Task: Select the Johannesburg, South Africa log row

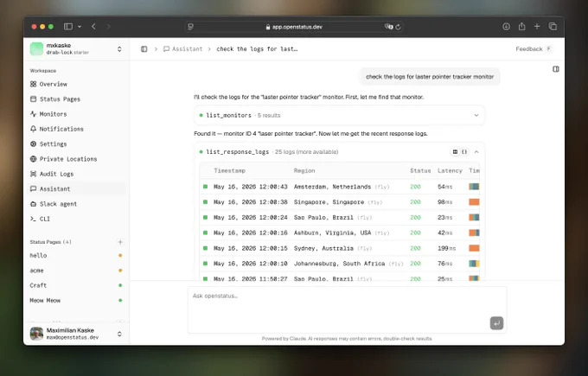Action: coord(340,264)
